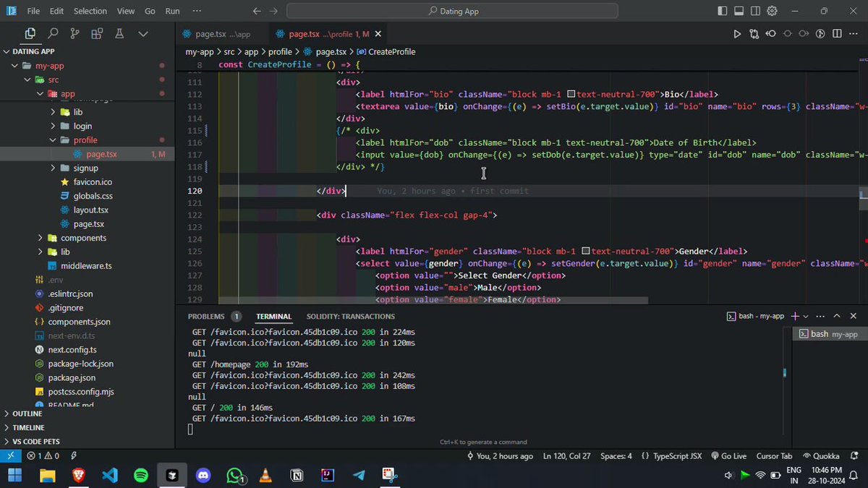The image size is (868, 488).
Task: Open Notion from the taskbar
Action: [297, 475]
